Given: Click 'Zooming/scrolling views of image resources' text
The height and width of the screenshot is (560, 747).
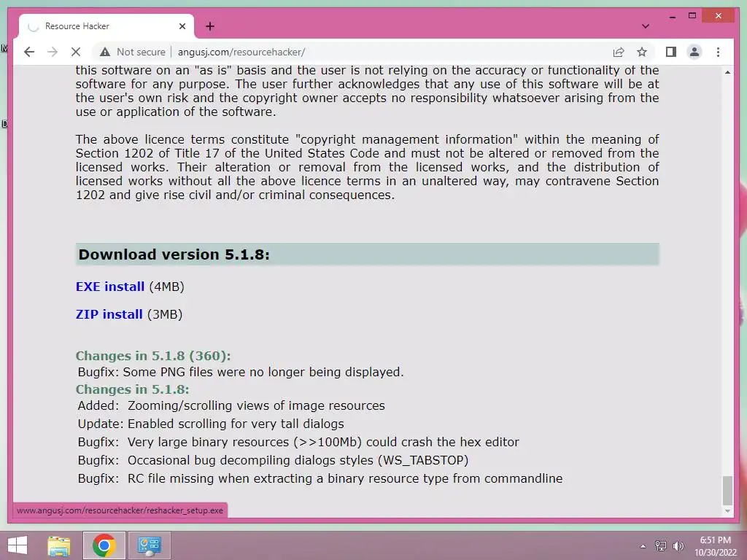Looking at the screenshot, I should (256, 405).
